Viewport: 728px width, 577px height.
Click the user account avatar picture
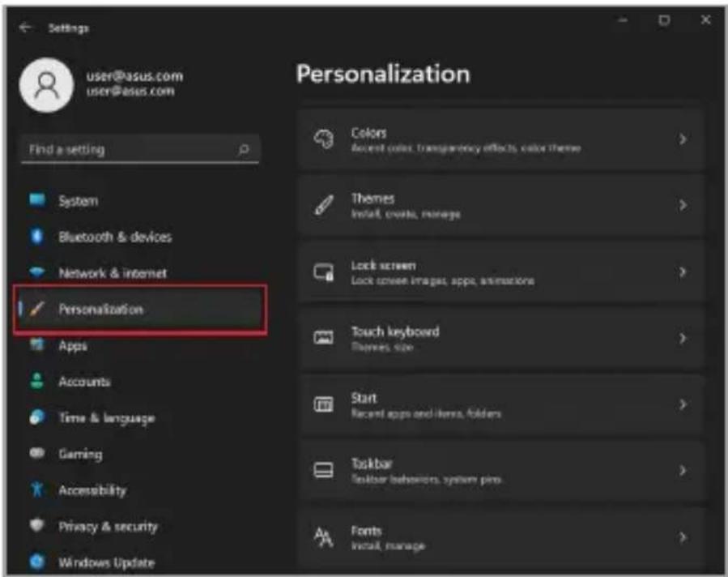pyautogui.click(x=46, y=85)
